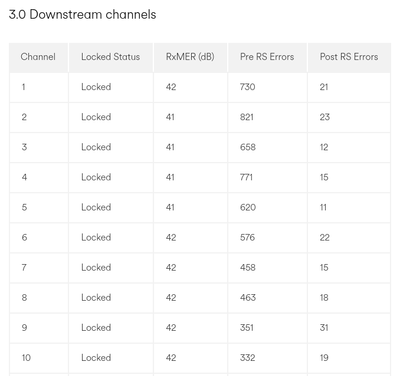Click the Pre RS Errors value 730
400x376 pixels.
pos(247,87)
